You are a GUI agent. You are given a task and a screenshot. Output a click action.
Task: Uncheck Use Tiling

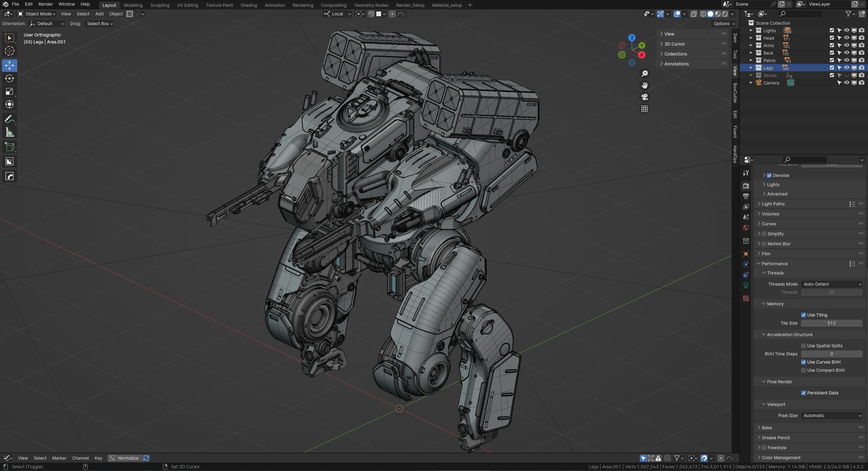[804, 315]
